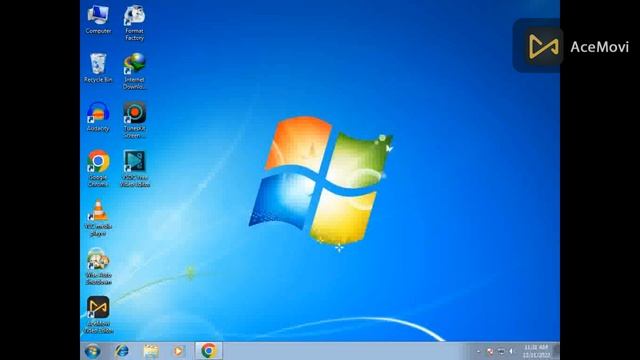
Task: Open the Action Center flag icon
Action: click(x=490, y=351)
